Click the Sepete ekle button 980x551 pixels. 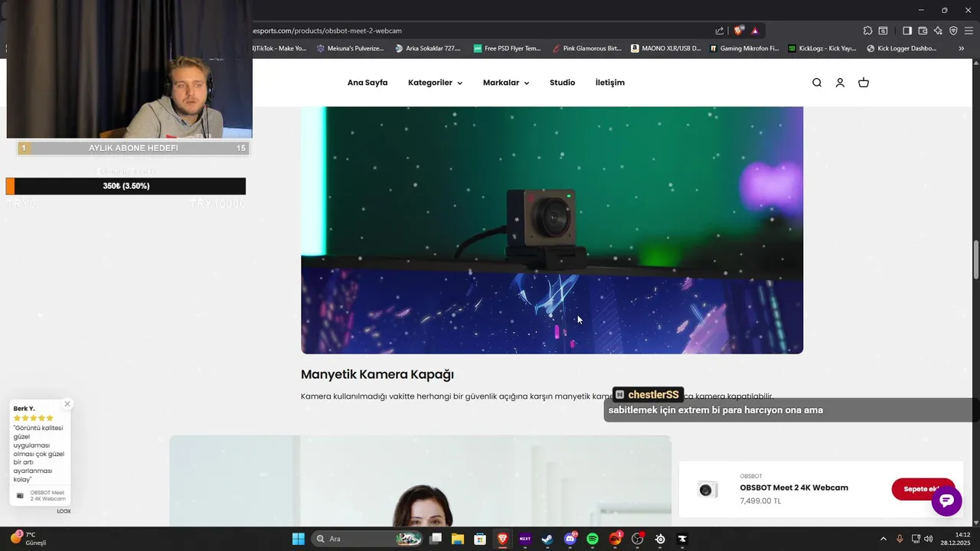point(923,489)
